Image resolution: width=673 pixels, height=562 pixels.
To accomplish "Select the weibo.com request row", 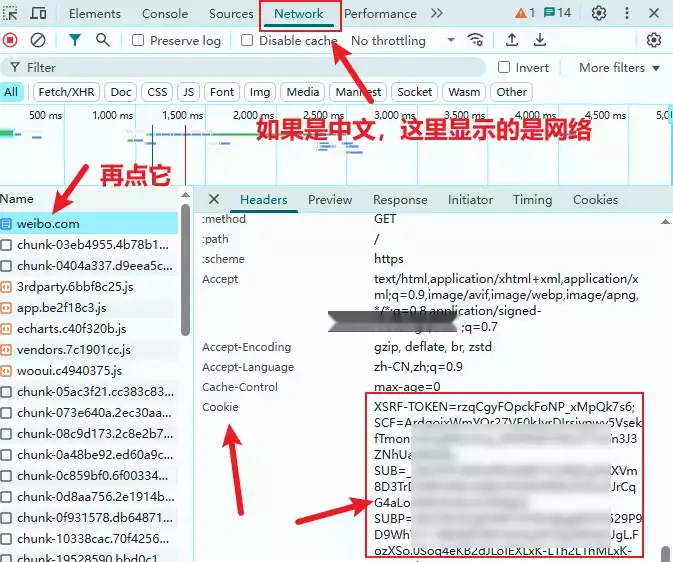I will coord(48,223).
